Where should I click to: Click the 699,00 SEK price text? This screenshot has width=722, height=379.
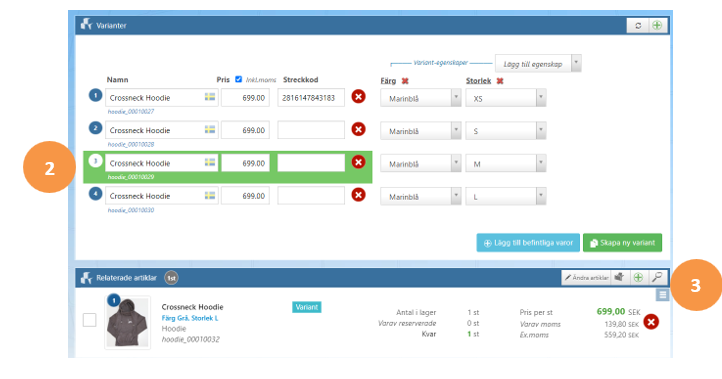coord(618,312)
